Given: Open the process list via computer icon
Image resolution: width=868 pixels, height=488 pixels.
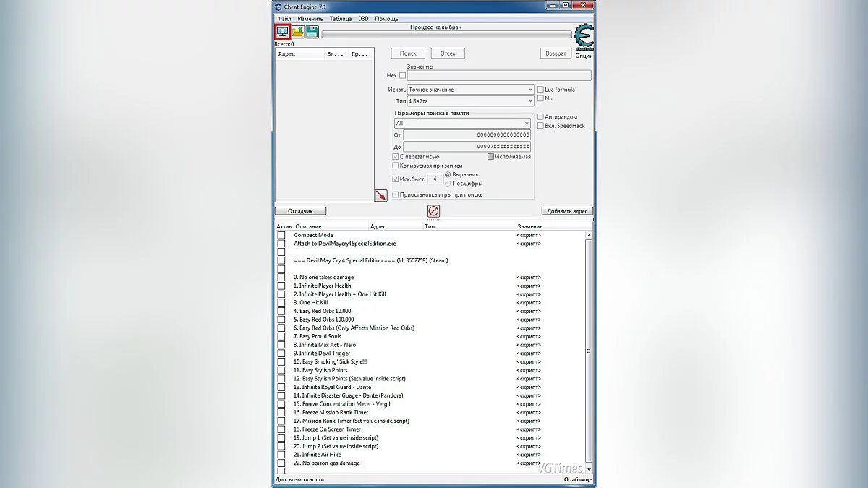Looking at the screenshot, I should click(x=282, y=32).
